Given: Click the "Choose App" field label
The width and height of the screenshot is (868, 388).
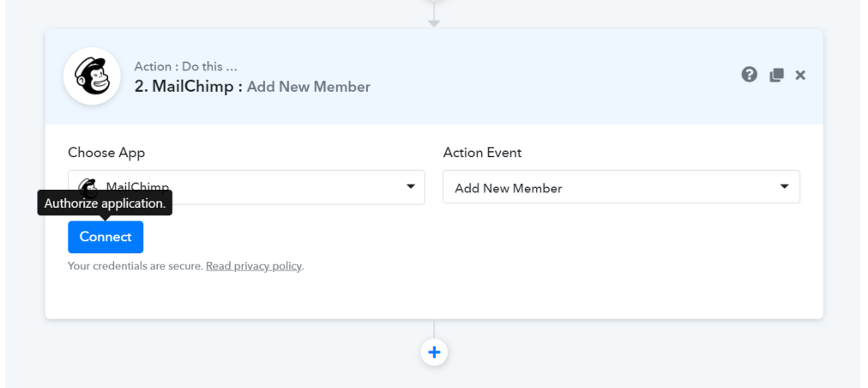Looking at the screenshot, I should [106, 153].
